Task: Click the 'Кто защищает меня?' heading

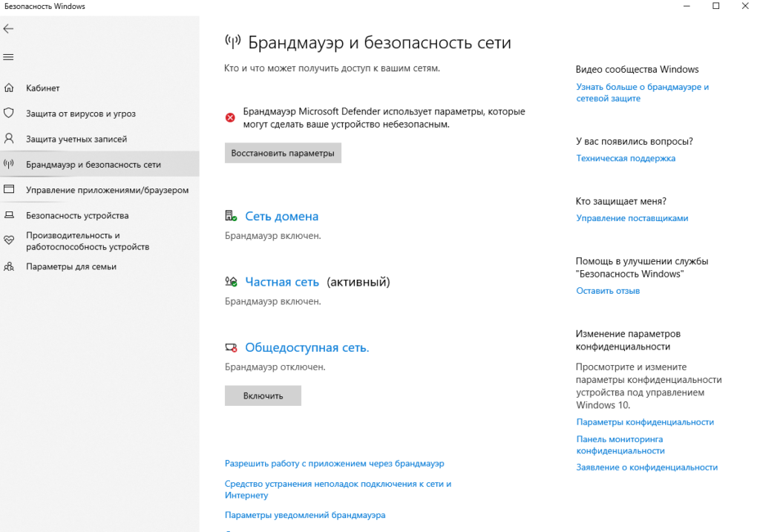Action: [x=621, y=201]
